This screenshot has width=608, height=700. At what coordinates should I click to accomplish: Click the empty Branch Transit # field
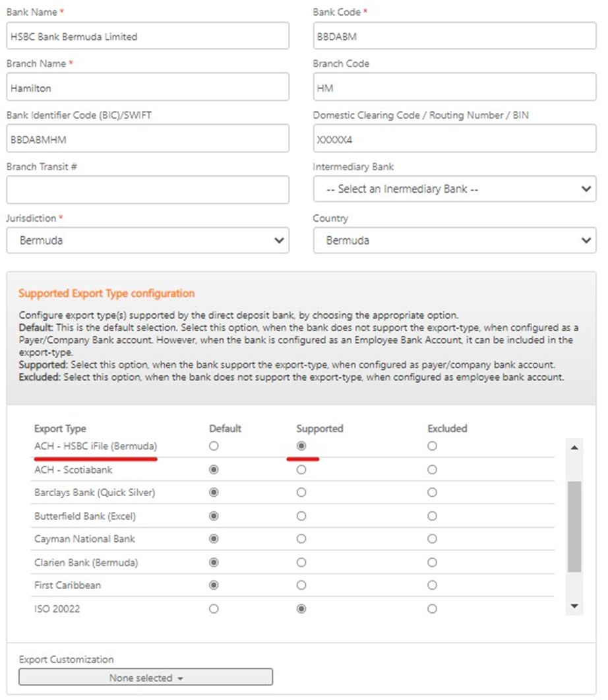(x=148, y=190)
